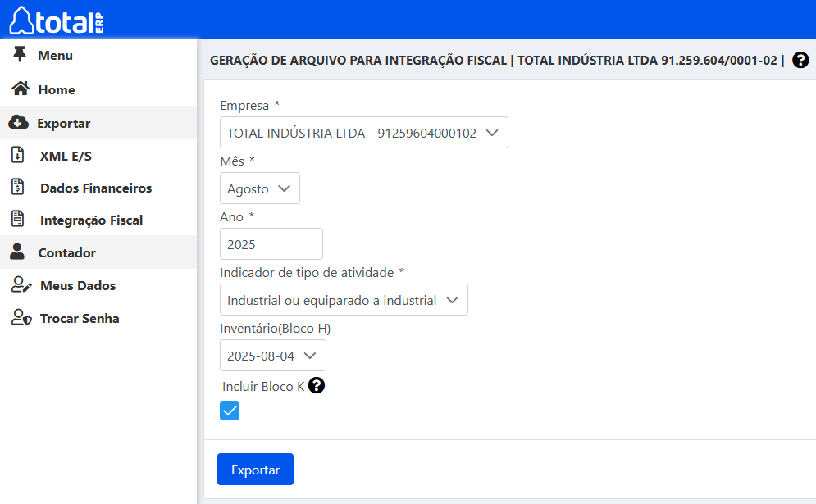Expand the Mês dropdown showing Agosto
The height and width of the screenshot is (504, 816).
(260, 188)
